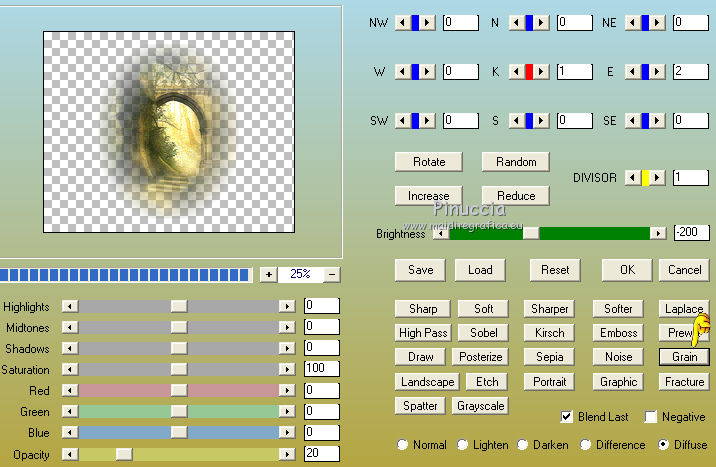716x467 pixels.
Task: Save the current filter settings
Action: click(421, 270)
